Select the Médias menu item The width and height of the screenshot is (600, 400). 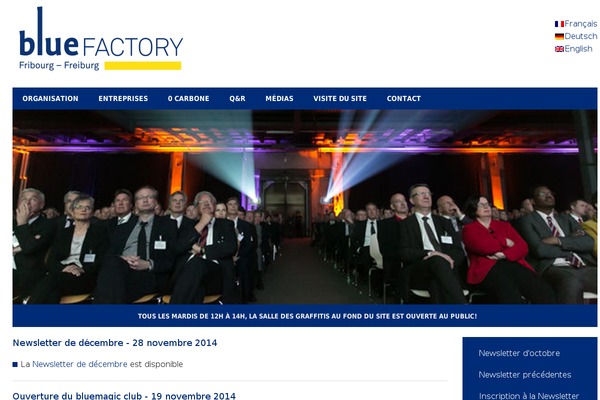click(x=279, y=99)
